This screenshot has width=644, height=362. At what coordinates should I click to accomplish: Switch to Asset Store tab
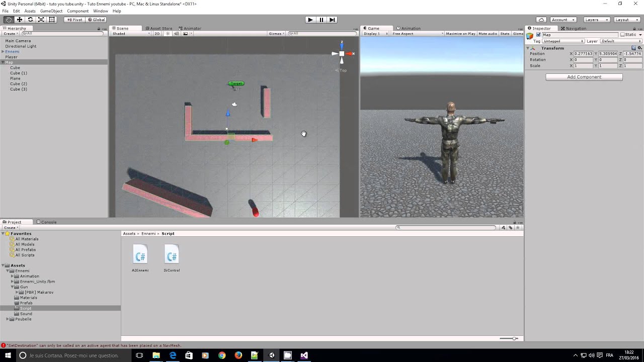[x=159, y=29]
